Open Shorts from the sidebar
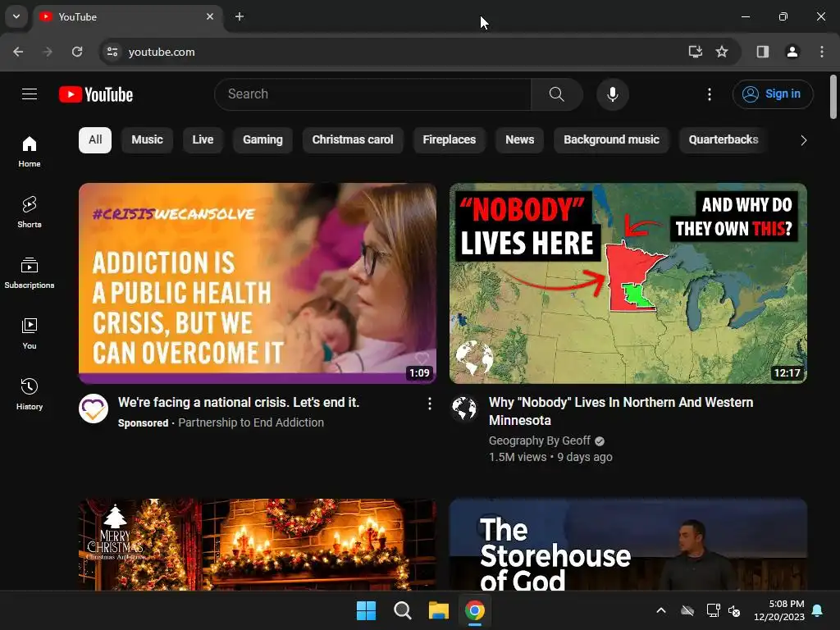This screenshot has width=840, height=630. pyautogui.click(x=30, y=212)
